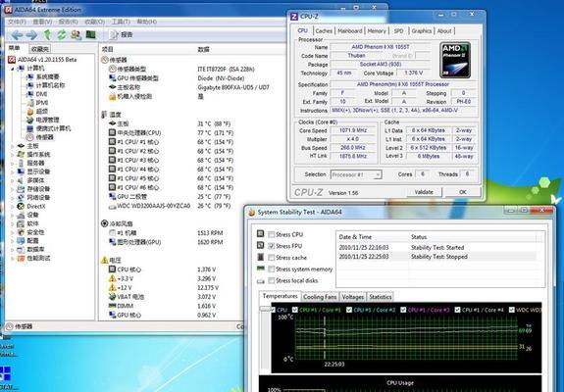This screenshot has width=564, height=392.
Task: Click the DirectX tree icon
Action: [21, 206]
